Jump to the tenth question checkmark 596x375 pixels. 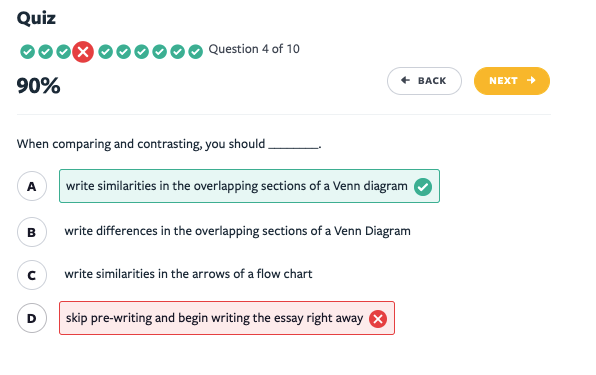coord(195,52)
